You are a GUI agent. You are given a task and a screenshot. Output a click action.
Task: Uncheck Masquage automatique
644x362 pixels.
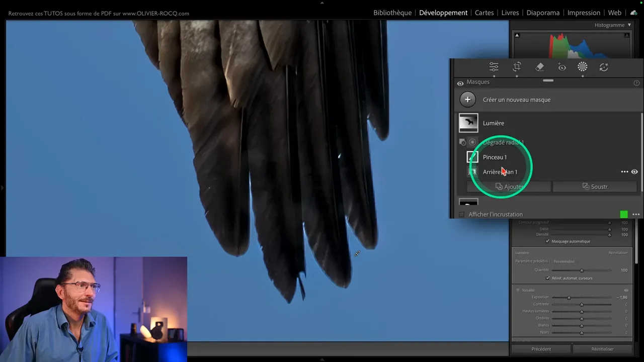coord(548,241)
